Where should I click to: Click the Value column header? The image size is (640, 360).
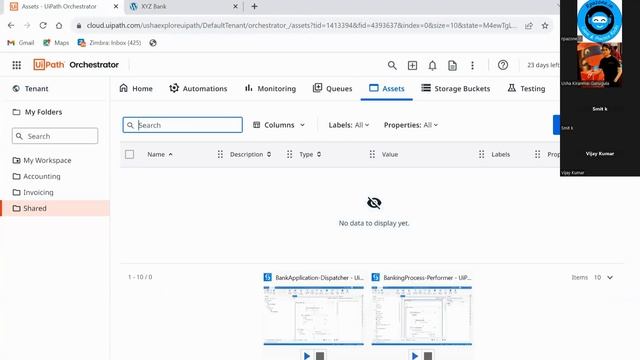[390, 154]
